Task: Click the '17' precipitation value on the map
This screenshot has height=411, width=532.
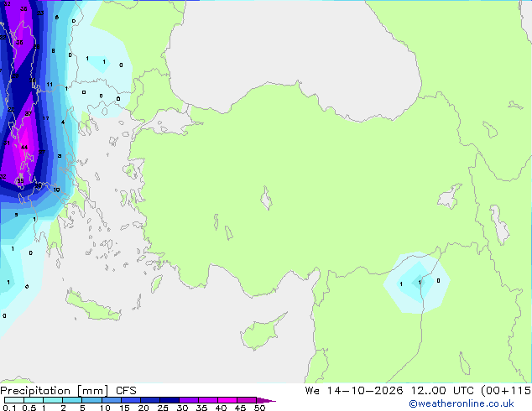Action: pyautogui.click(x=46, y=118)
